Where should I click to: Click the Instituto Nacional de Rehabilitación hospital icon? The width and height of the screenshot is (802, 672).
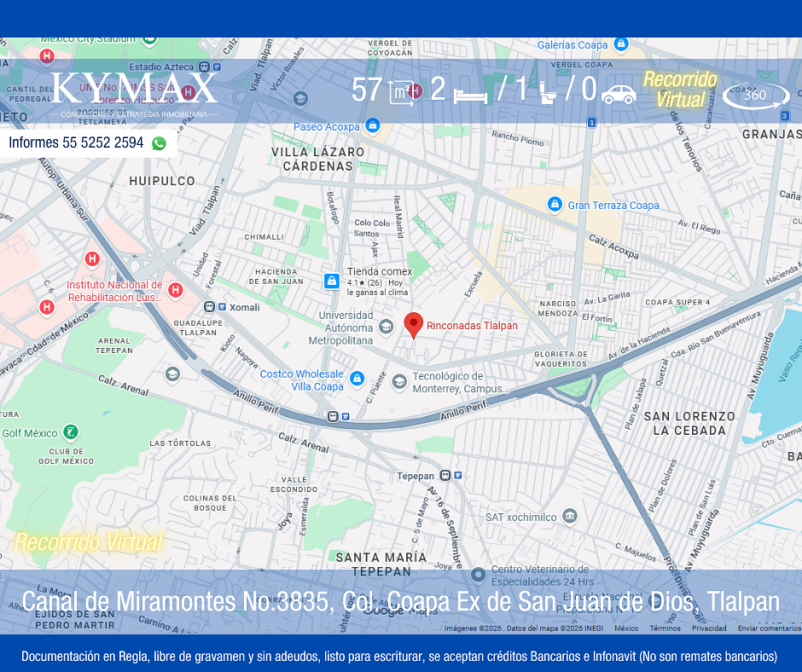click(176, 290)
